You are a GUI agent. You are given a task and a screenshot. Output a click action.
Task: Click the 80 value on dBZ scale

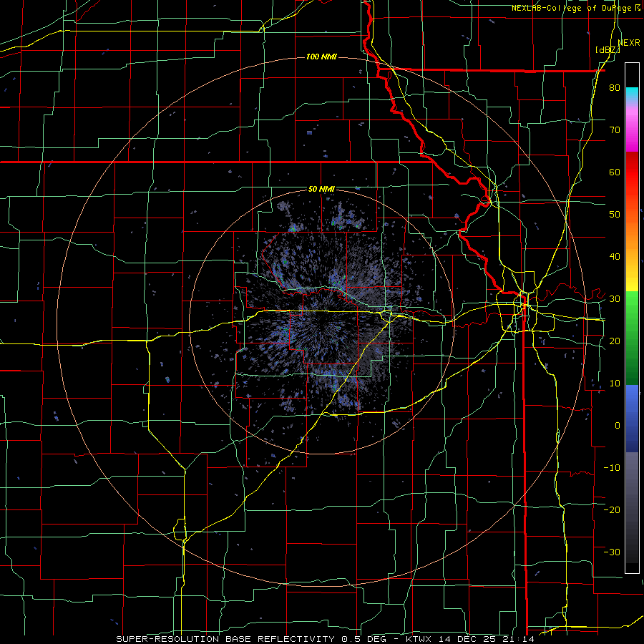click(615, 87)
